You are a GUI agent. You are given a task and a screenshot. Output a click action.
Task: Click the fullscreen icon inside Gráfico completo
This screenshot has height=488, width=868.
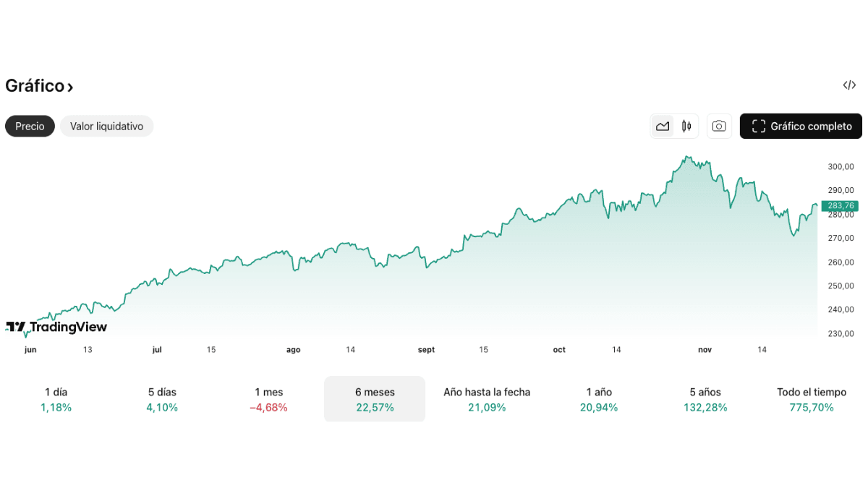[758, 126]
